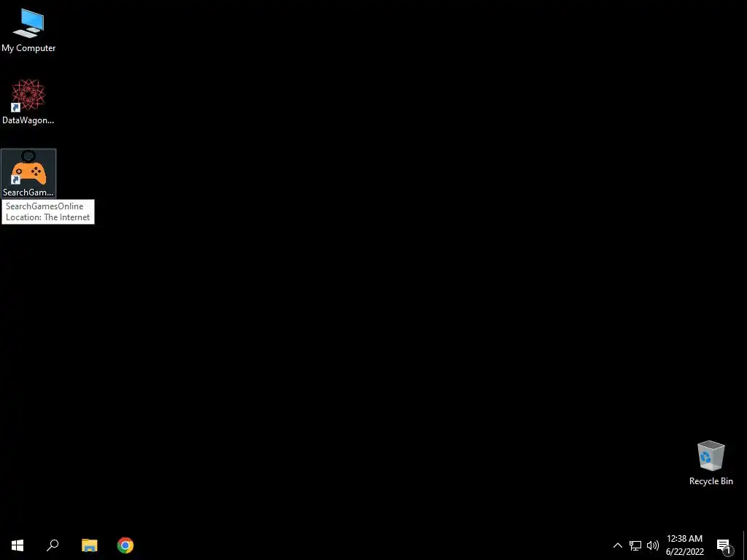Click the 'DataWagon...' label text
Screen dimensions: 747x560
(x=28, y=120)
